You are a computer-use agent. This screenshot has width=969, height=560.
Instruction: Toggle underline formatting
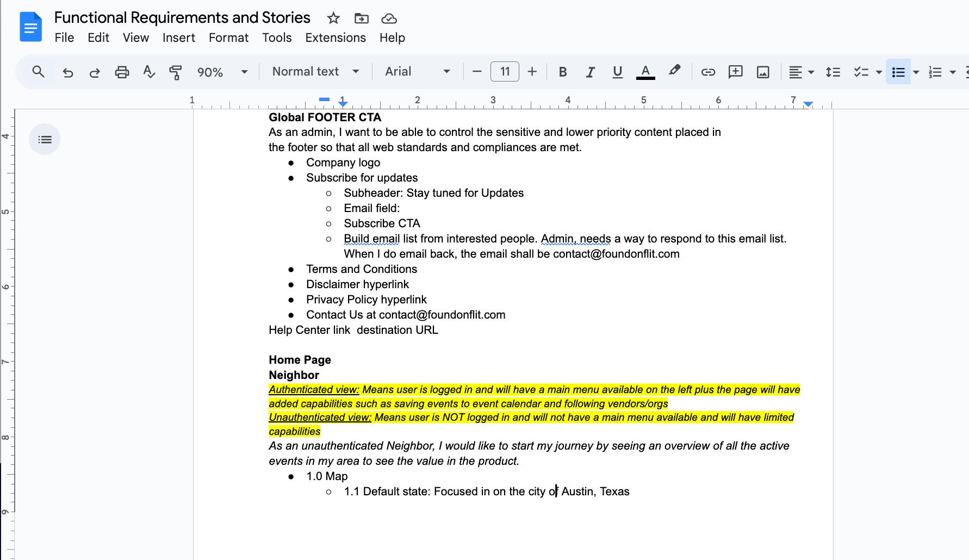(x=617, y=72)
